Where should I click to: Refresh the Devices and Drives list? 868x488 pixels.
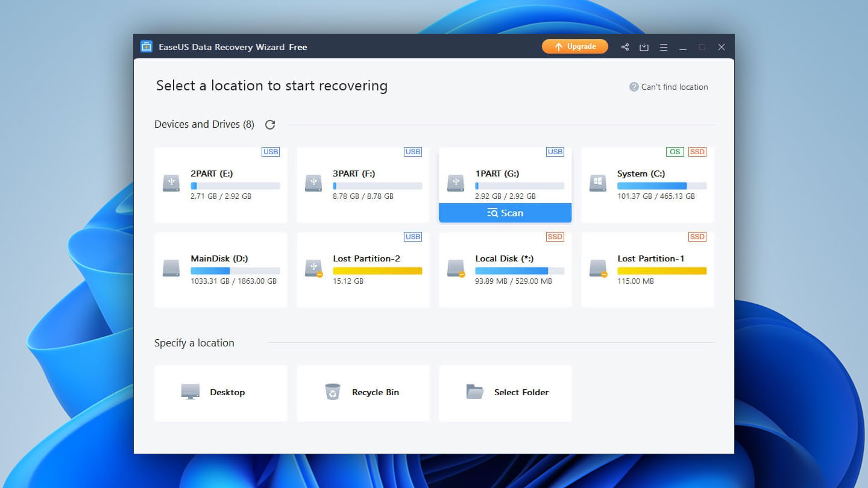coord(270,124)
